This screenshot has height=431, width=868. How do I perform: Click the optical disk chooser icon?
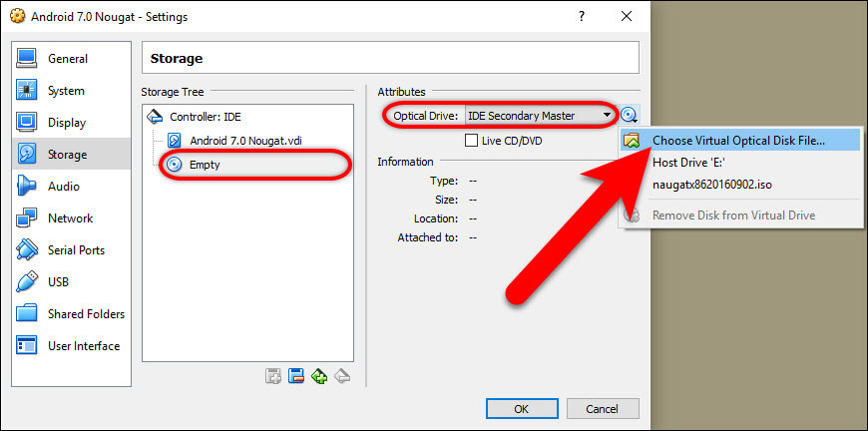629,116
